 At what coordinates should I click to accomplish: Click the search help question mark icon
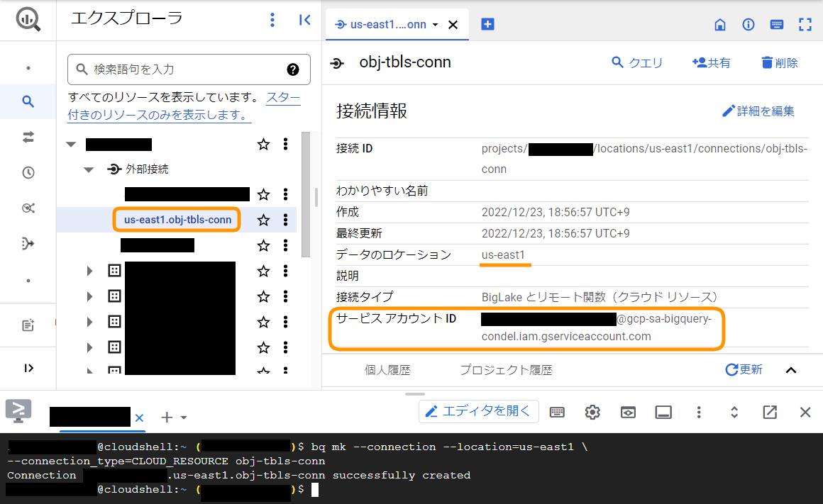pos(293,69)
